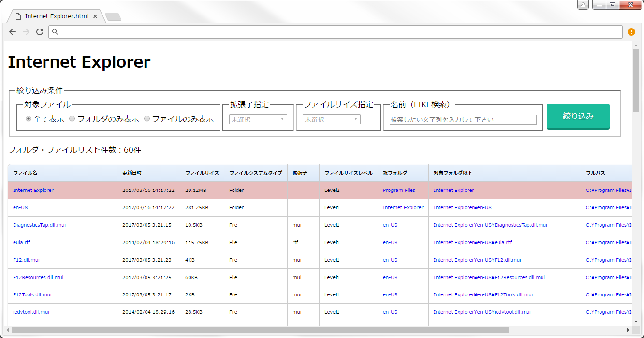Click the browser back navigation arrow

[13, 32]
